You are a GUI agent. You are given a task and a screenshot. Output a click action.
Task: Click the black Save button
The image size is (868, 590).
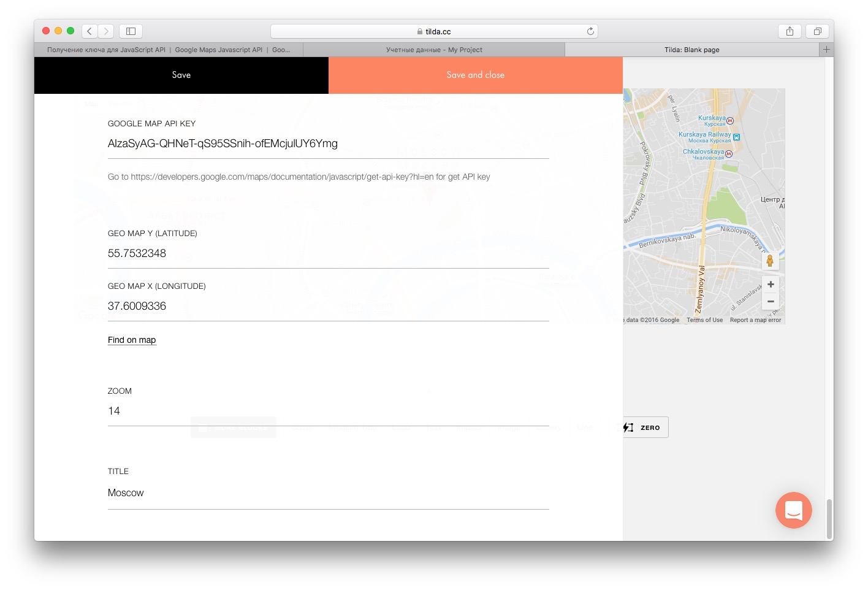181,75
